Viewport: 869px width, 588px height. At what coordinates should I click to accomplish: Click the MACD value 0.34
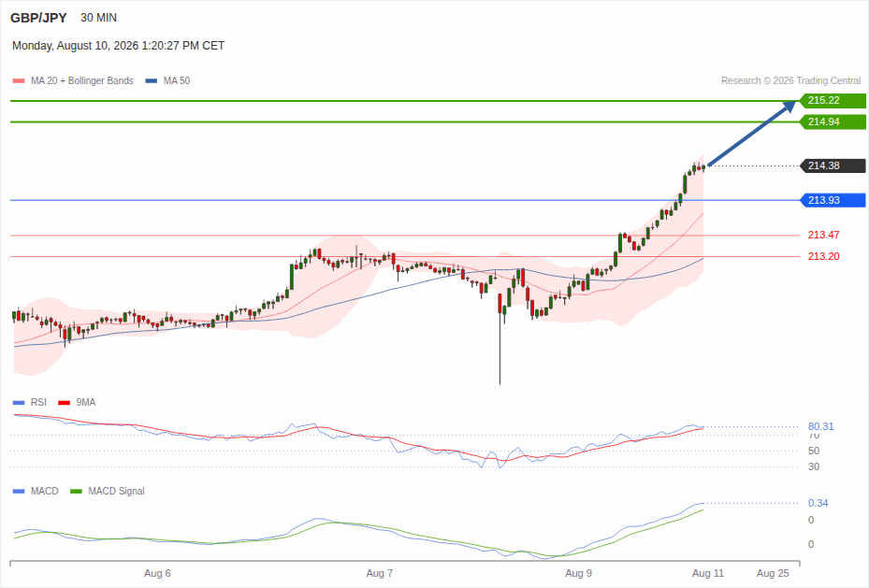818,503
